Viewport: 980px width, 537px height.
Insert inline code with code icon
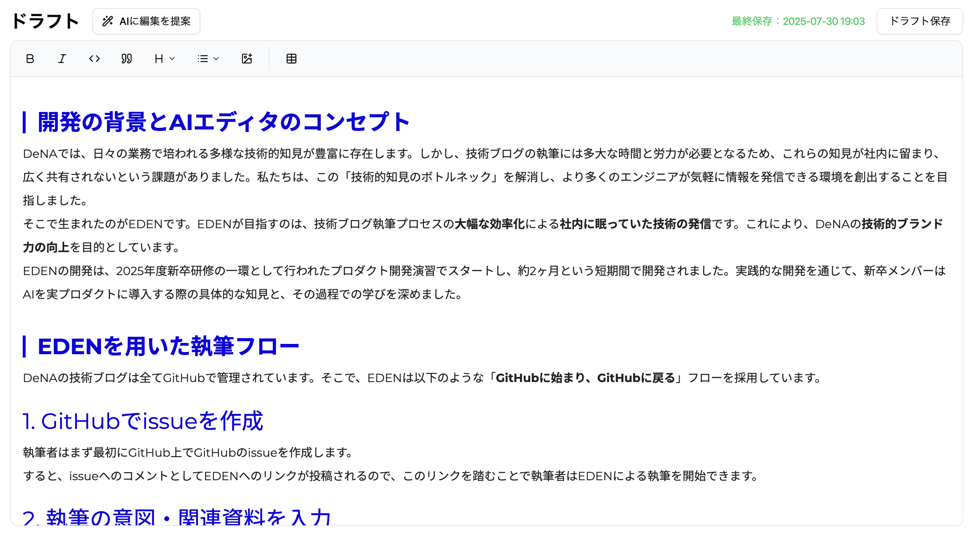tap(94, 59)
